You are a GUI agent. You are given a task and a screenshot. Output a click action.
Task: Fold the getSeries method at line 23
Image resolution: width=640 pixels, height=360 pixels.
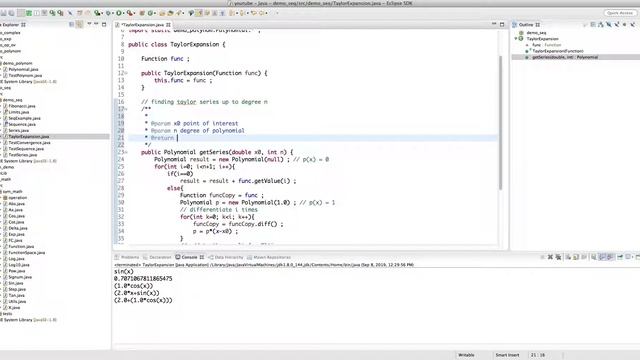coord(126,152)
